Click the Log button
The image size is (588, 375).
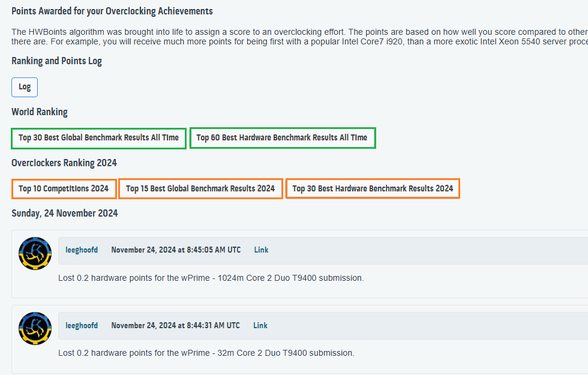25,87
